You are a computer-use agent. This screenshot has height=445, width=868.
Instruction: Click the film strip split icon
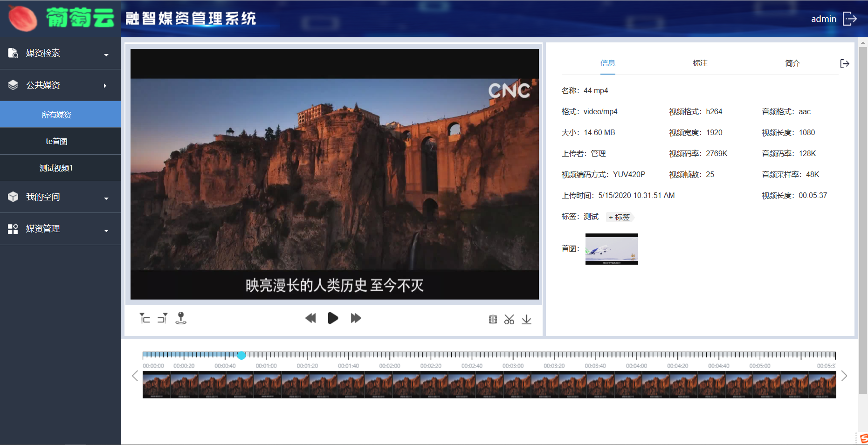pyautogui.click(x=493, y=319)
